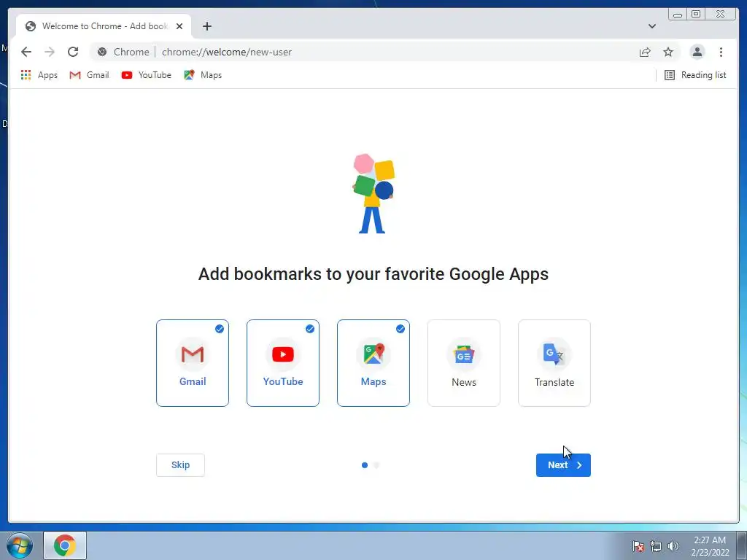Expand the tab search dropdown arrow
This screenshot has width=747, height=560.
pos(651,26)
